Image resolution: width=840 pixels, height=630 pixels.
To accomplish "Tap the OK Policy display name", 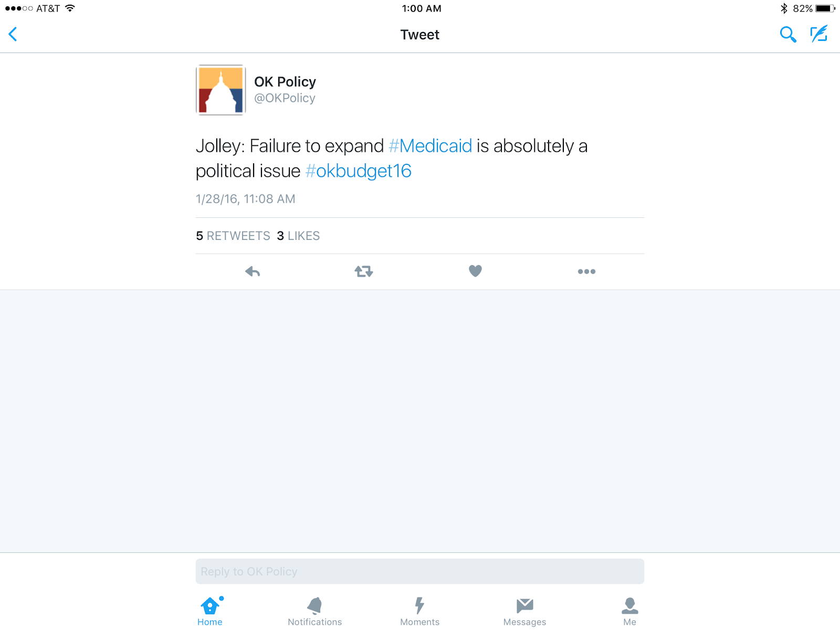I will (285, 82).
